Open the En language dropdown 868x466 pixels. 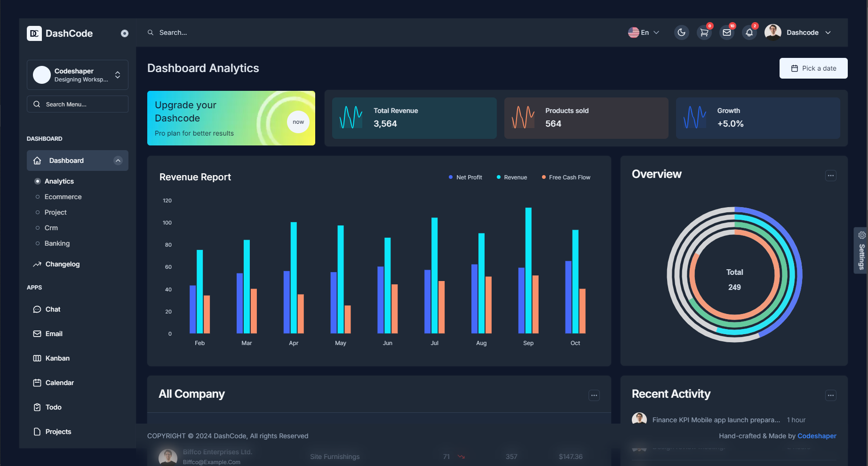644,32
